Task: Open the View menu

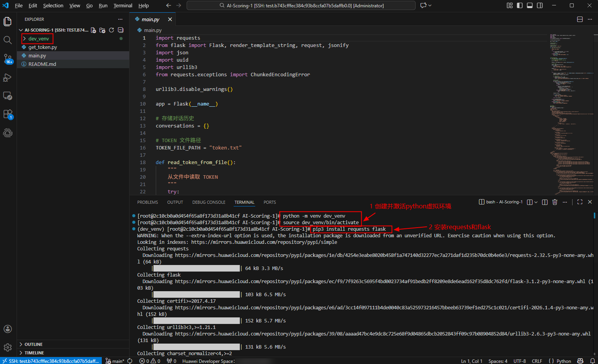Action: (75, 5)
